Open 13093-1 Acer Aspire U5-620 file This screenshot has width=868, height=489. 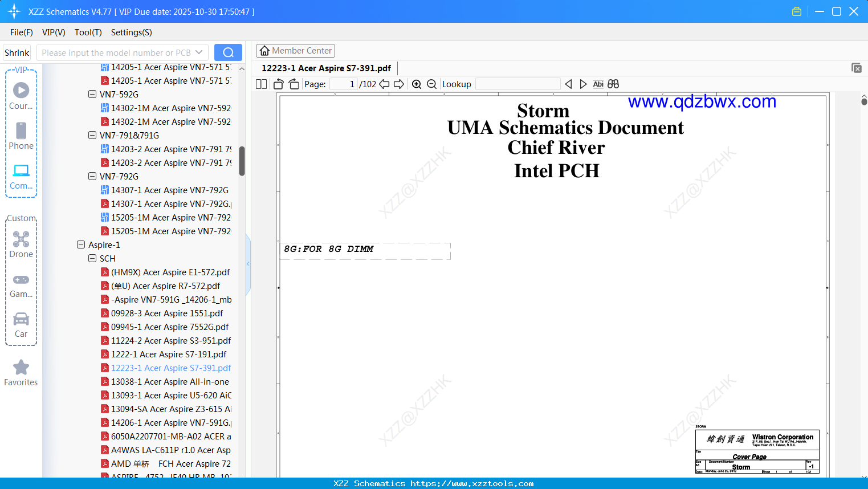point(165,395)
